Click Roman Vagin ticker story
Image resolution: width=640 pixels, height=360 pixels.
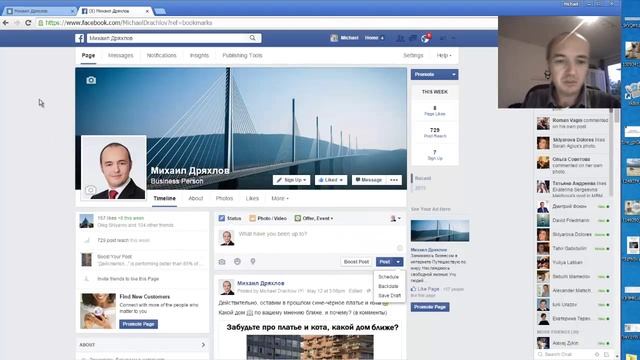[x=573, y=123]
